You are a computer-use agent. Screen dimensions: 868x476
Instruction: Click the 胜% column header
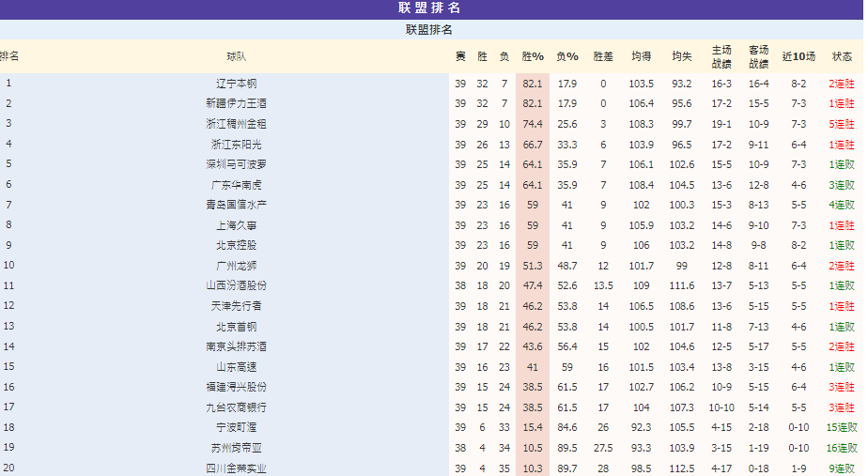pyautogui.click(x=533, y=56)
